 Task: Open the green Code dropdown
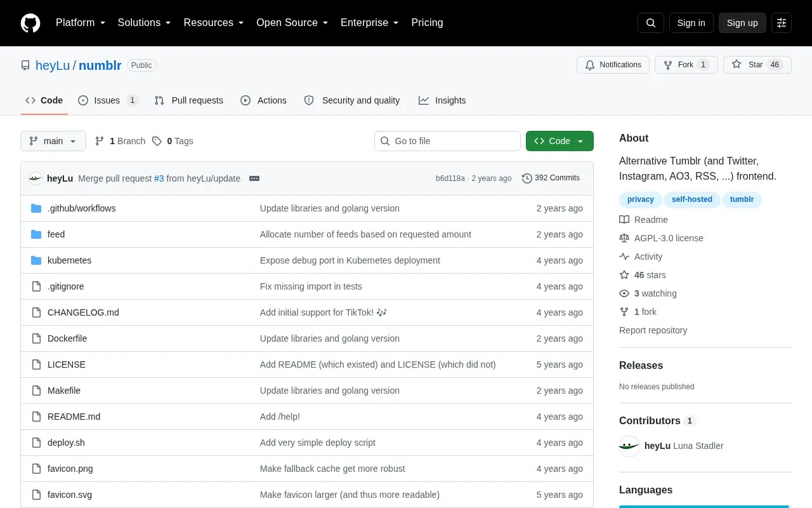560,141
